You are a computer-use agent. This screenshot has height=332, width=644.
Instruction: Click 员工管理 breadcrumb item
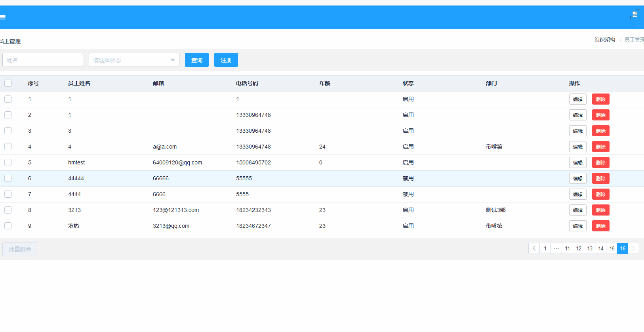point(634,40)
